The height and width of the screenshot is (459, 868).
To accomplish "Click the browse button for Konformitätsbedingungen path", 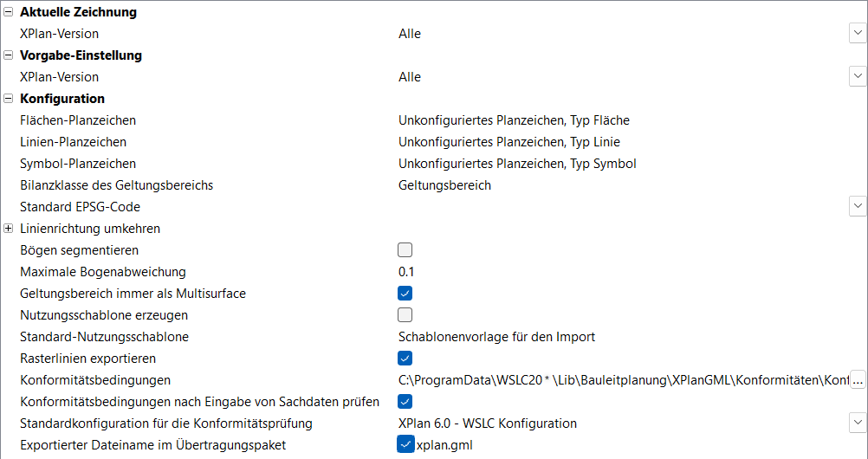I will (x=858, y=380).
